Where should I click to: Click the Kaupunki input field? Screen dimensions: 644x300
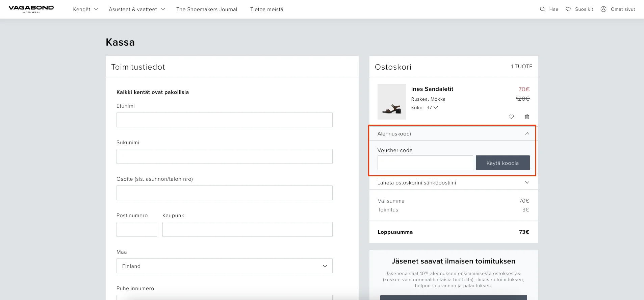[248, 229]
